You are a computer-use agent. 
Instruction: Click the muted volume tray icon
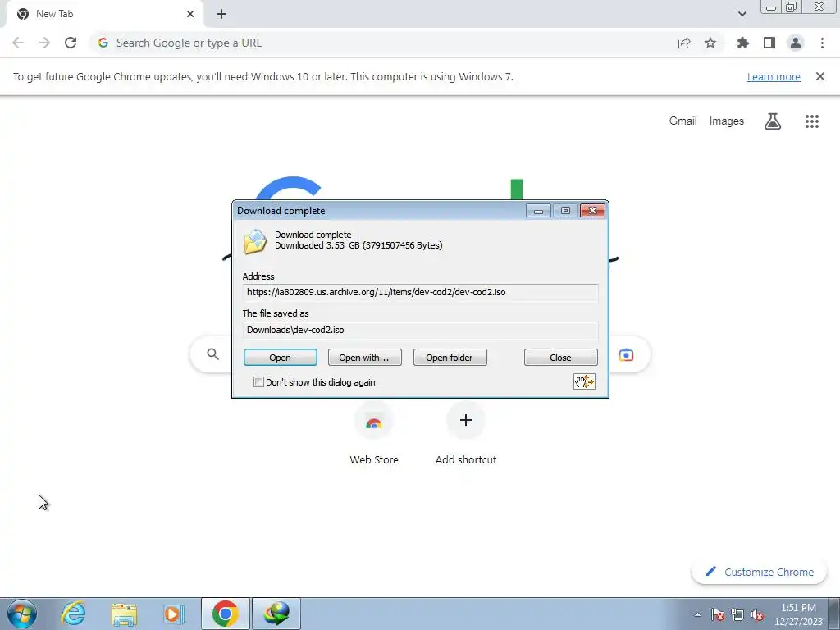pos(757,615)
